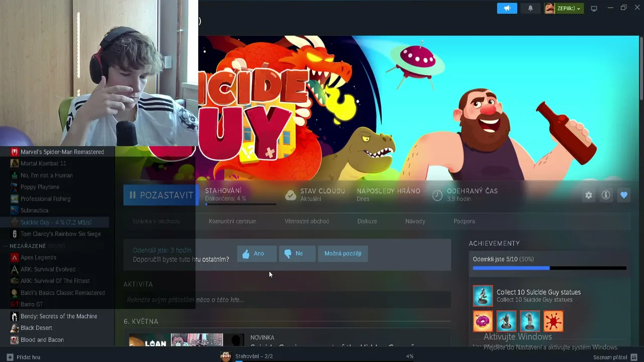Show game info with the info icon
This screenshot has height=362, width=644.
pyautogui.click(x=606, y=195)
